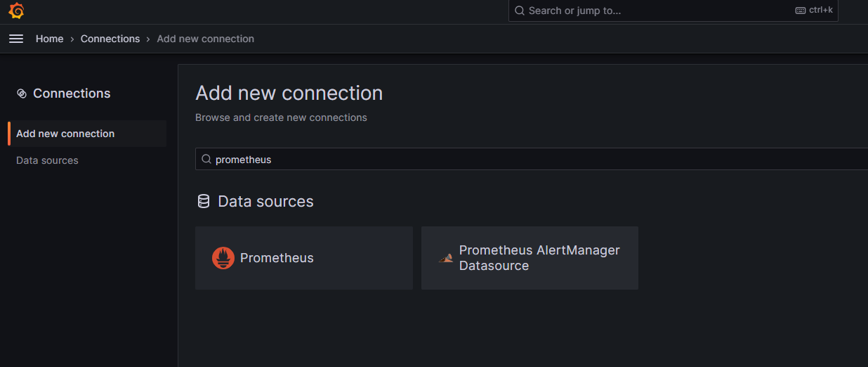Go to Home via breadcrumb

50,39
